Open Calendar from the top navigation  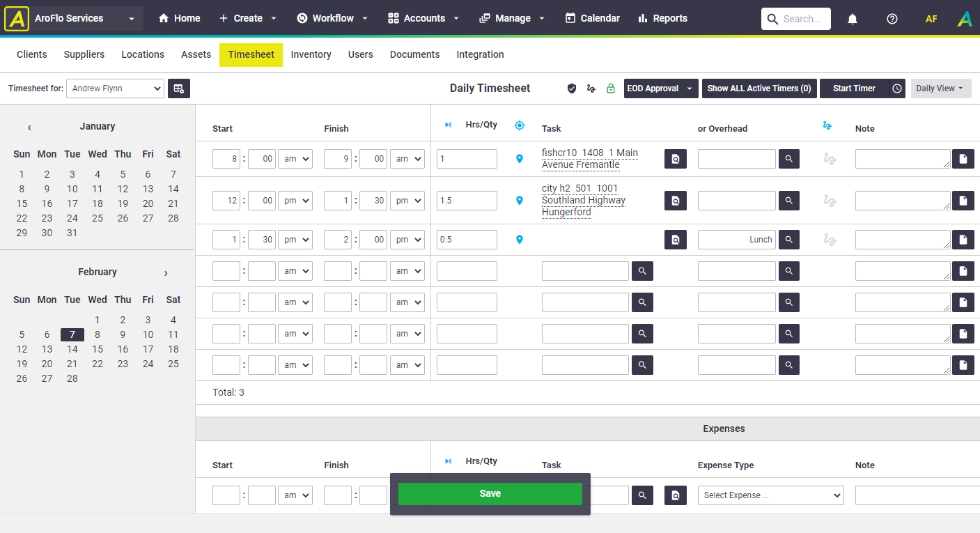tap(592, 19)
